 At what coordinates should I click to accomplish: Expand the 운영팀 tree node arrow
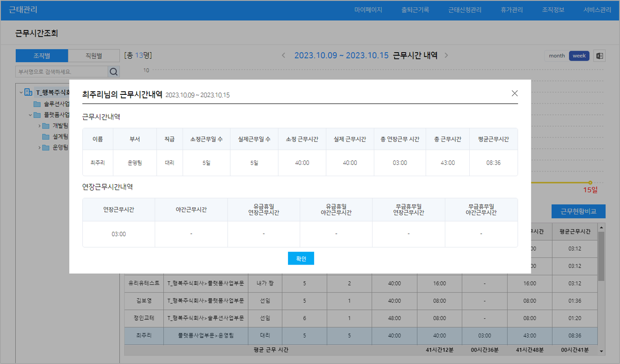(39, 147)
